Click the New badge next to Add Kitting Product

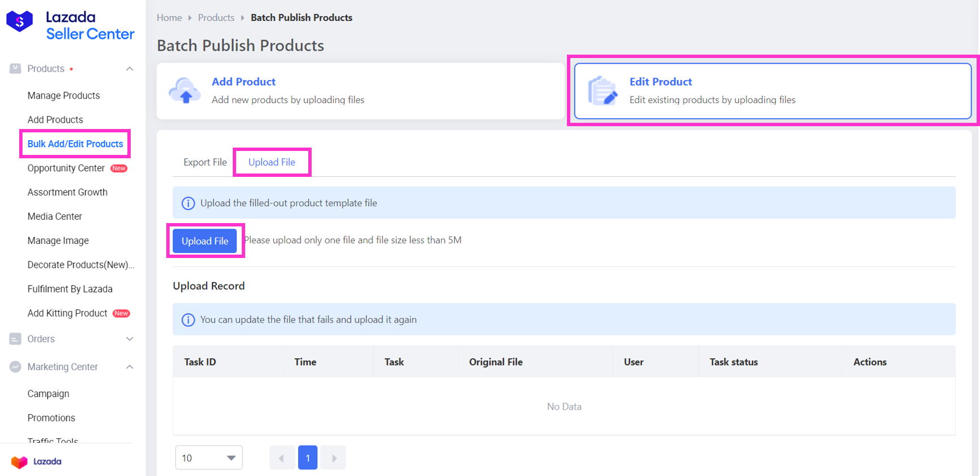(x=121, y=314)
